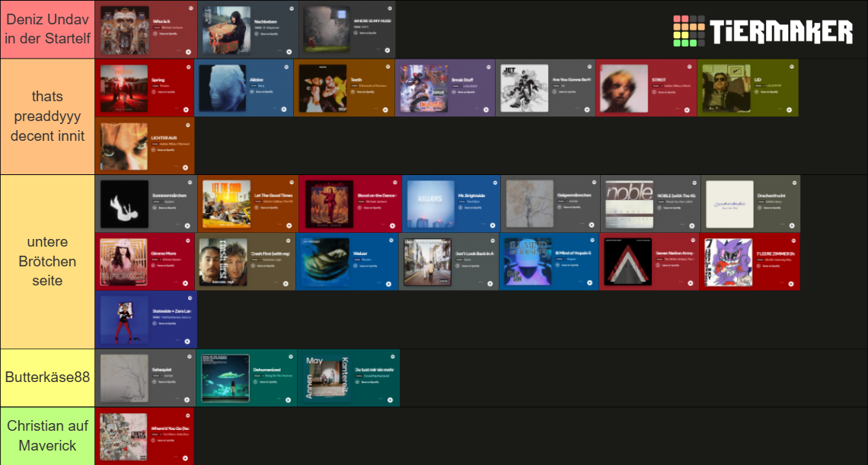The height and width of the screenshot is (465, 868).
Task: Click Spotify logo on 7 LEERE ZIMMER card
Action: [x=793, y=240]
